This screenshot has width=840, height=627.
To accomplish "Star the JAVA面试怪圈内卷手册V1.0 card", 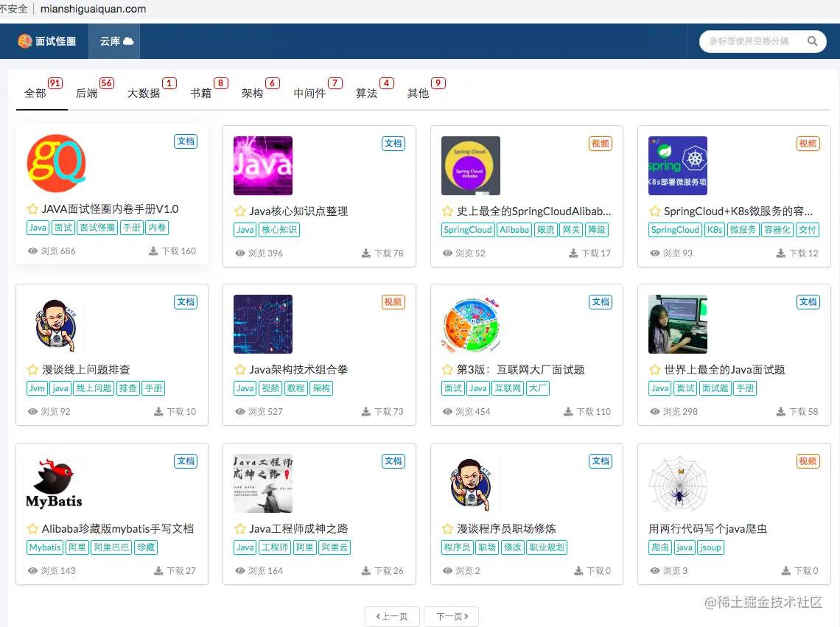I will pos(32,209).
